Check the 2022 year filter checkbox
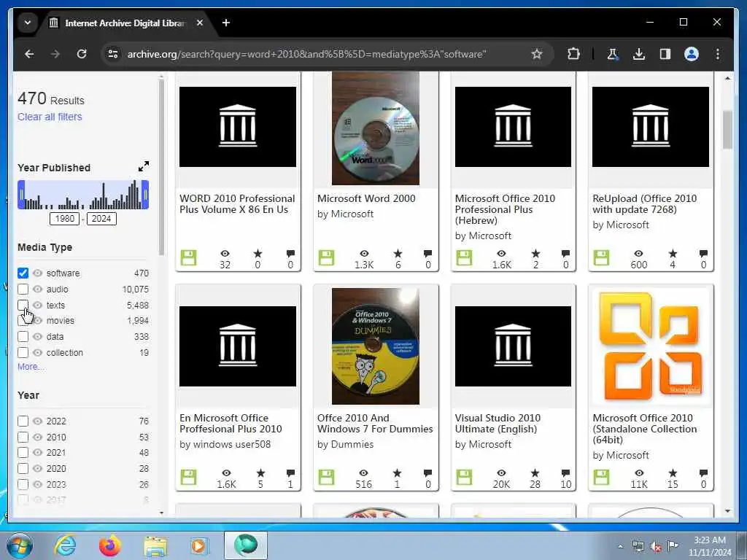747x560 pixels. [x=23, y=421]
